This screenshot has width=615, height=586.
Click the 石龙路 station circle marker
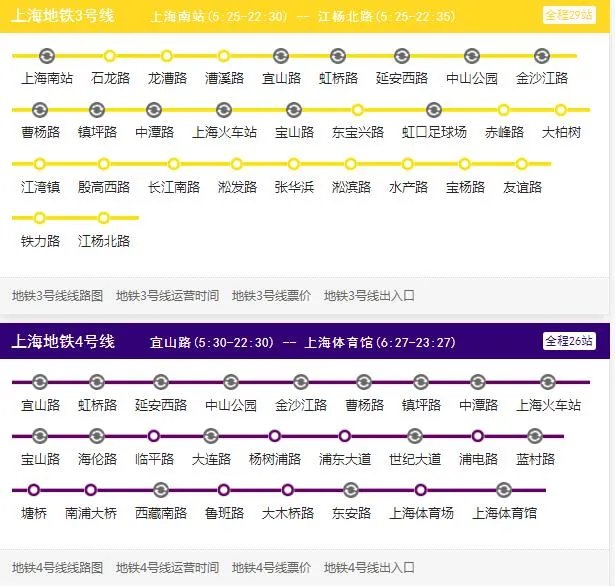point(110,56)
